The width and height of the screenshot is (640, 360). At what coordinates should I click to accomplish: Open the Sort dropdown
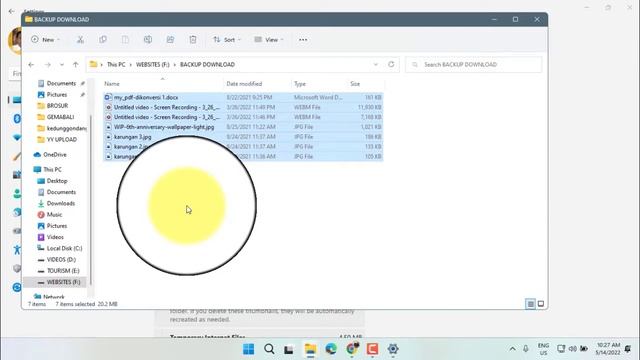pos(227,40)
